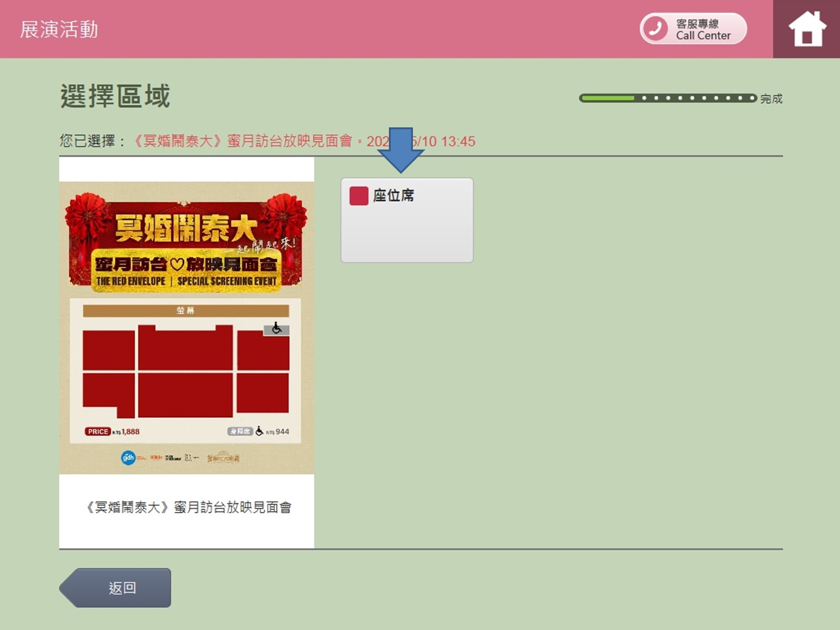This screenshot has height=630, width=840.
Task: Click the gray 身障席 badge
Action: click(x=240, y=431)
